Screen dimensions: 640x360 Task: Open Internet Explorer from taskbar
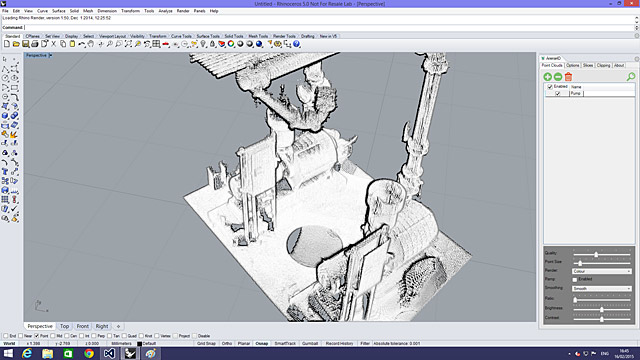click(27, 353)
